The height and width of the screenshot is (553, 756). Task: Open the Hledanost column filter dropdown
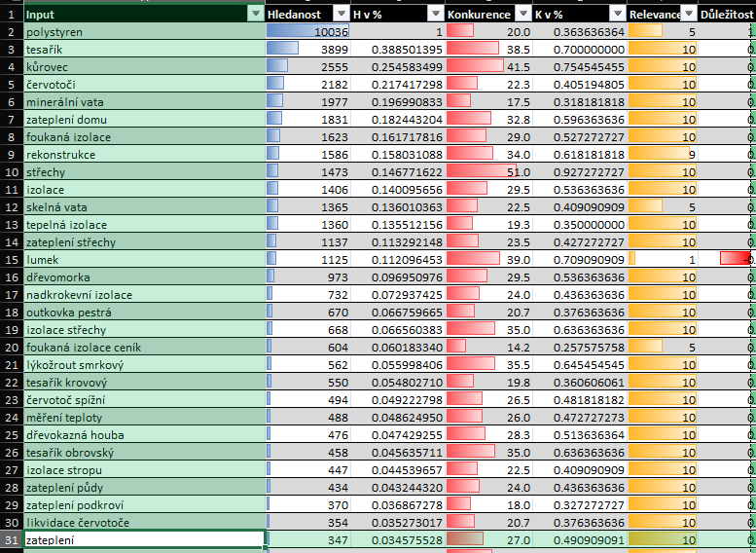tap(341, 14)
